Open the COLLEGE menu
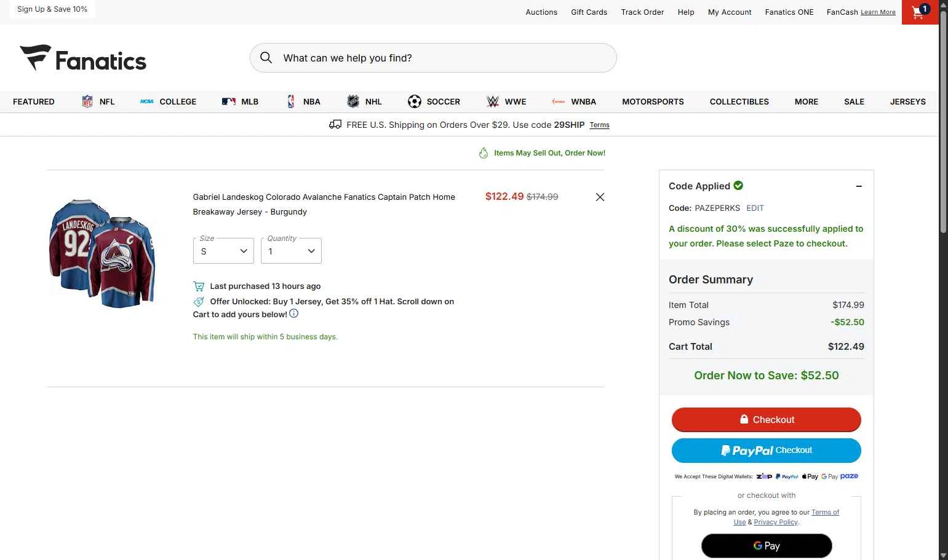The width and height of the screenshot is (948, 560). pos(168,101)
